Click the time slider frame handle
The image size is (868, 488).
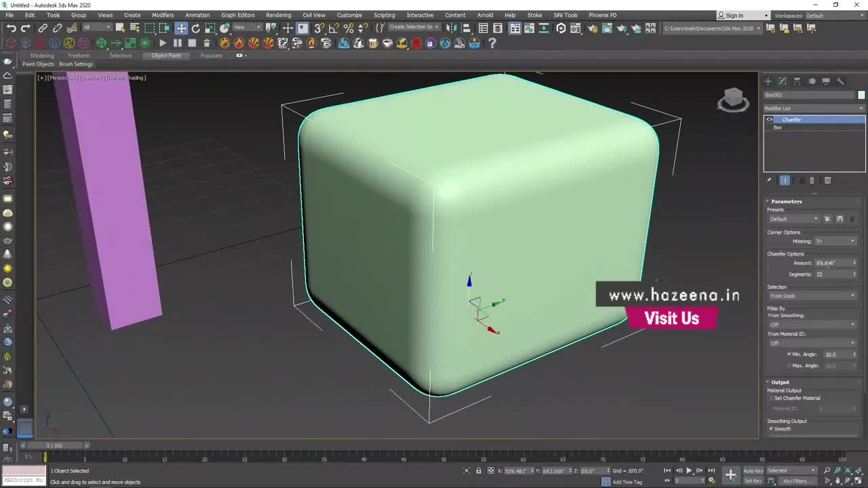pyautogui.click(x=54, y=445)
